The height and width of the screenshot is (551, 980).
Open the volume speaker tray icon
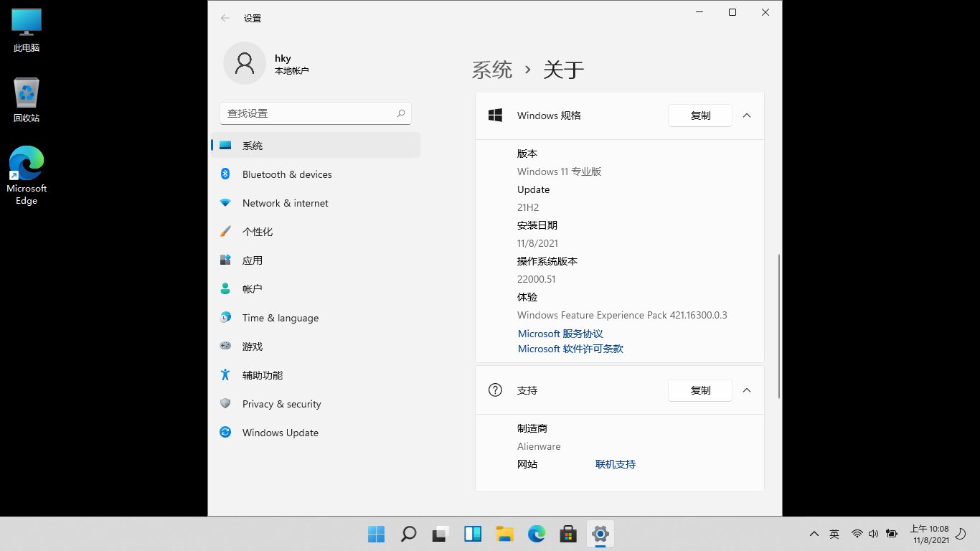click(873, 534)
